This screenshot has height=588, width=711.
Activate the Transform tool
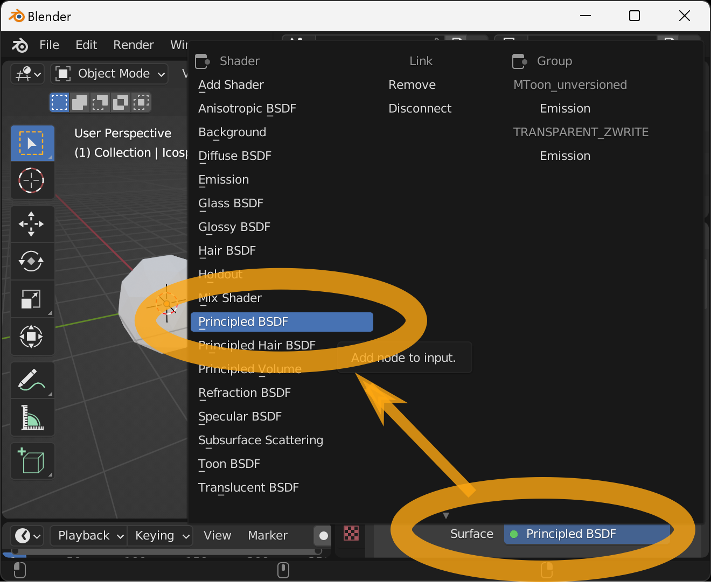coord(32,337)
